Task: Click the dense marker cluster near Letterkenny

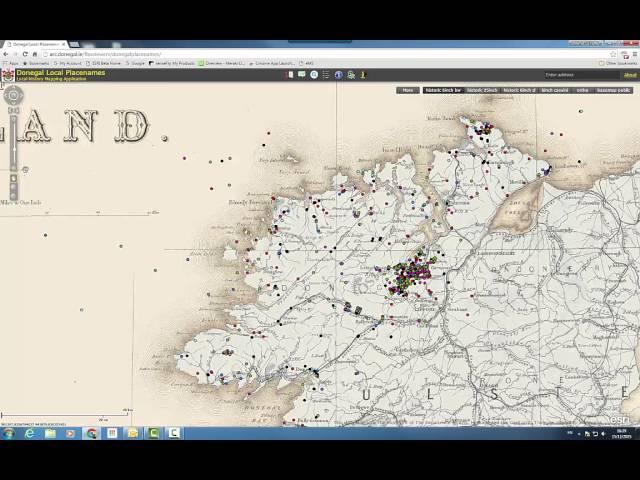Action: 411,273
